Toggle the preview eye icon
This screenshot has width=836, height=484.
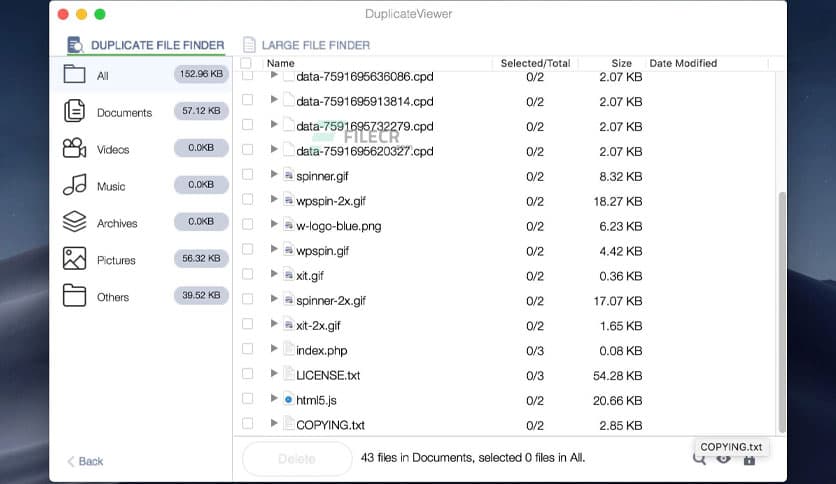[724, 459]
